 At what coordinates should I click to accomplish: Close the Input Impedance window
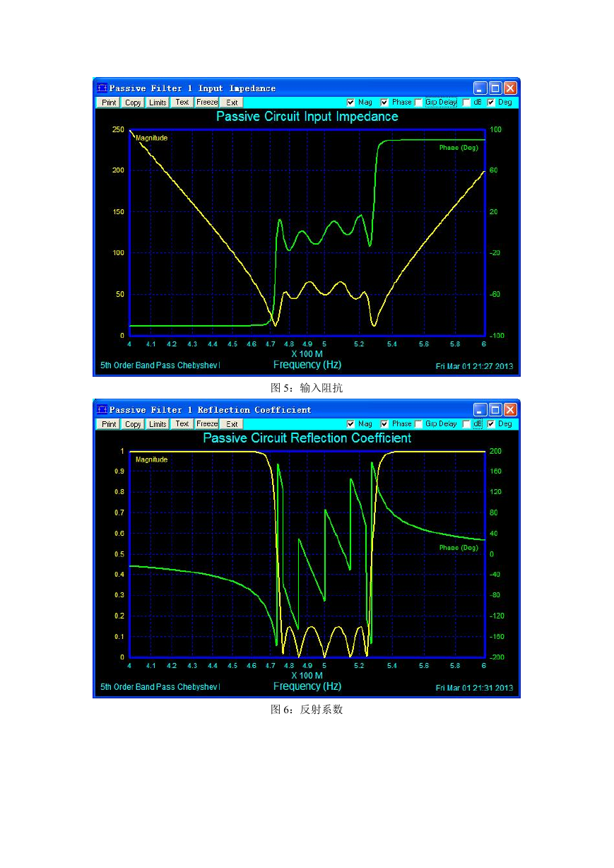point(510,88)
